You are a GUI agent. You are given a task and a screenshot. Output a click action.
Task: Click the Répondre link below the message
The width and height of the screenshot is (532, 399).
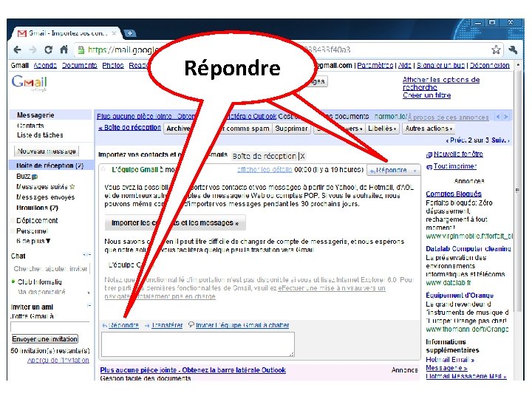coord(123,325)
